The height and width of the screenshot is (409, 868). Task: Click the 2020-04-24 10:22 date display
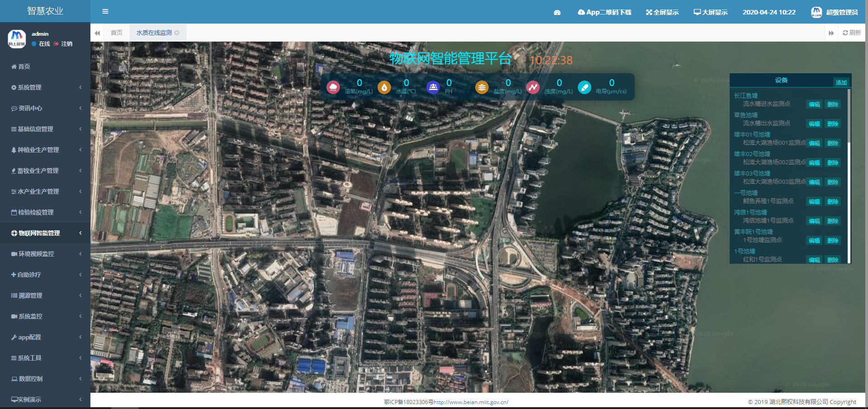(769, 12)
